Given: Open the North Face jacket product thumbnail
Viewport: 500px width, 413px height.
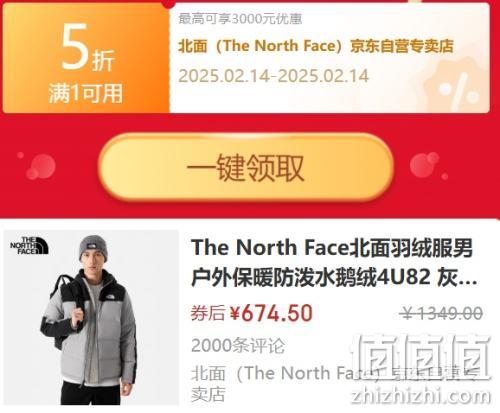Looking at the screenshot, I should click(x=91, y=317).
